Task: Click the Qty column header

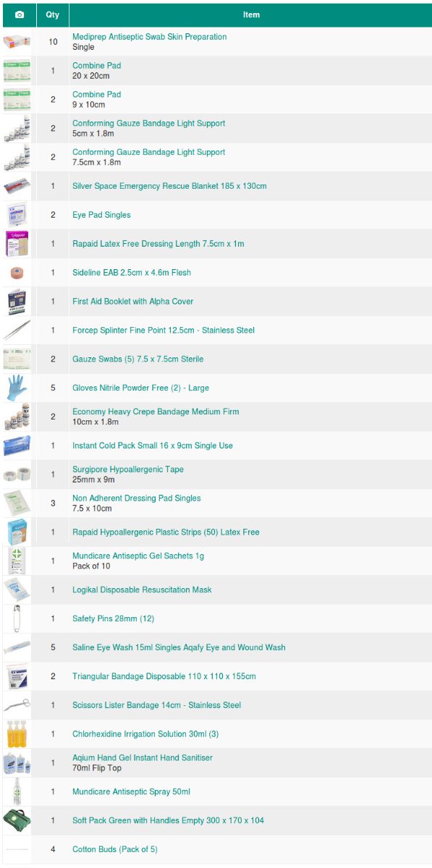Action: [53, 15]
